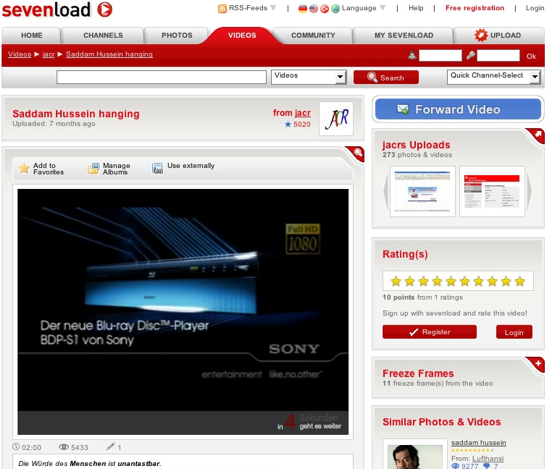
Task: Focus the username login field
Action: tap(440, 55)
